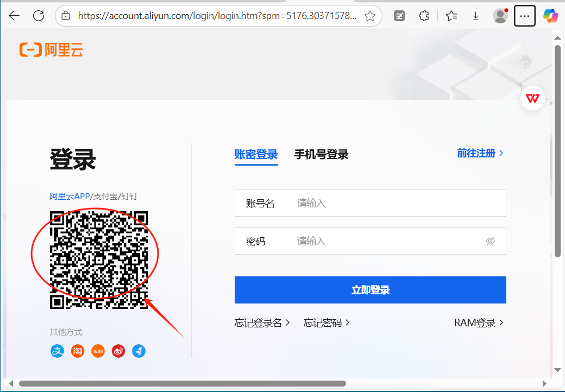Screen dimensions: 565x392
Task: Open the downloads arrow icon
Action: pyautogui.click(x=476, y=16)
